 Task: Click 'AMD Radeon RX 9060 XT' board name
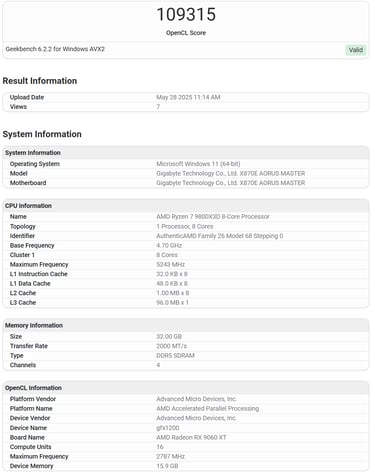pyautogui.click(x=191, y=437)
